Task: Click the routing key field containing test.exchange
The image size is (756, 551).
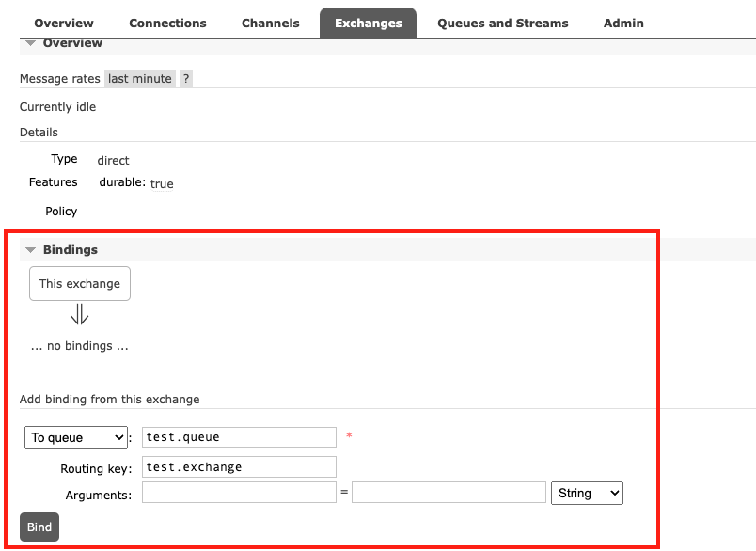Action: (x=237, y=466)
